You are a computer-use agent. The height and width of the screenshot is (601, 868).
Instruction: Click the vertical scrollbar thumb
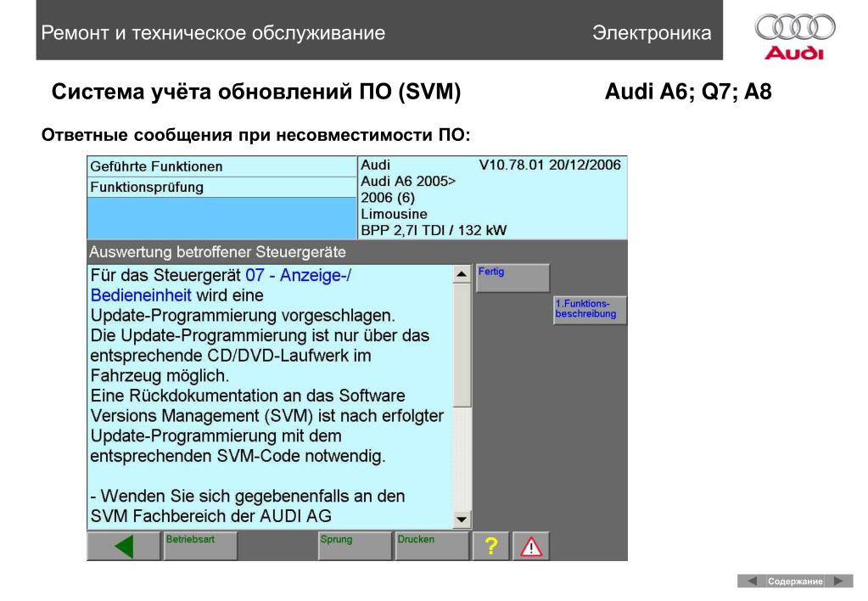[461, 345]
